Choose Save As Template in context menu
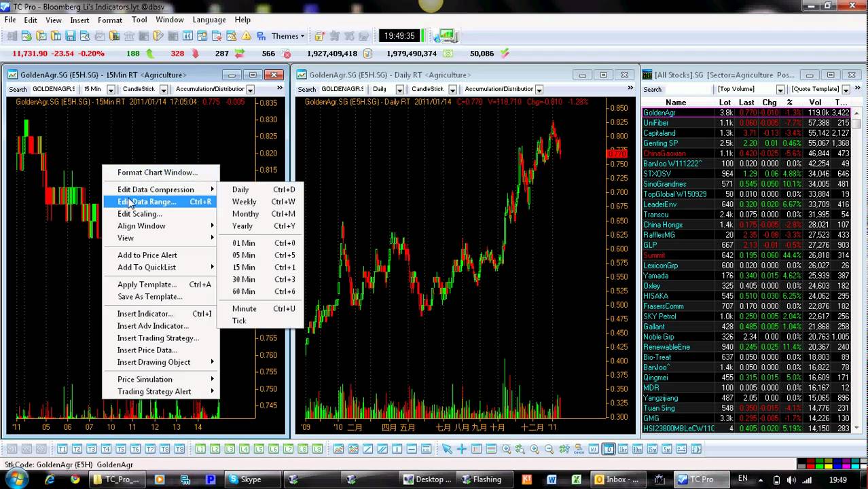This screenshot has height=489, width=868. click(160, 297)
